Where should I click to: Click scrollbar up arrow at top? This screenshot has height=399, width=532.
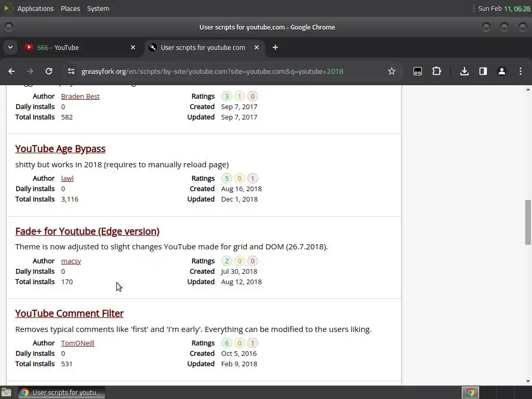coord(528,89)
